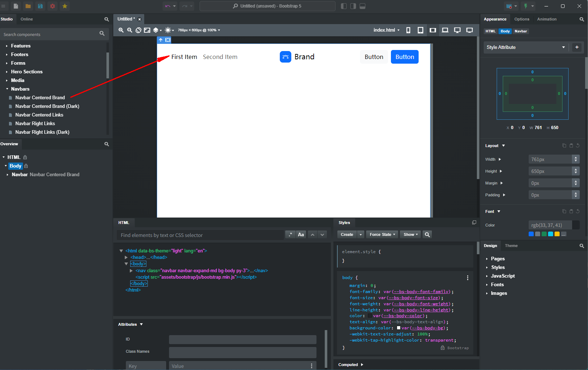588x370 pixels.
Task: Toggle the bottom panel visibility
Action: (363, 6)
